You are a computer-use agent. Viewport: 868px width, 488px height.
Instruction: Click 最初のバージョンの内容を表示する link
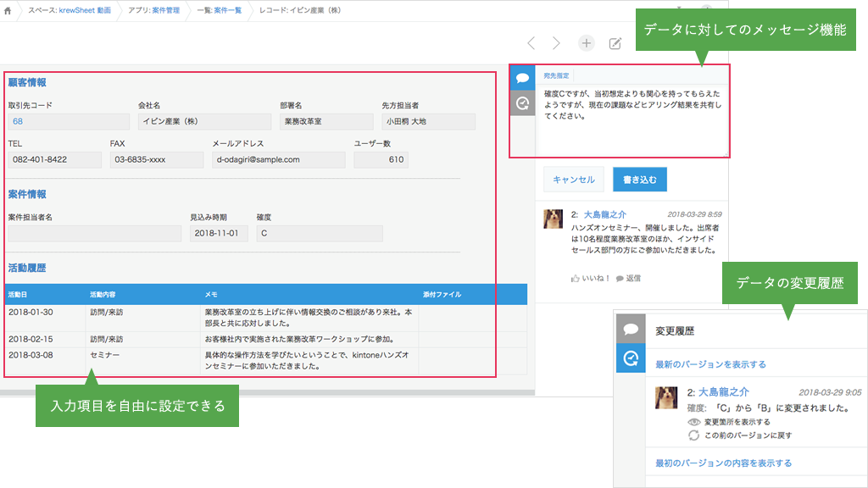[724, 463]
